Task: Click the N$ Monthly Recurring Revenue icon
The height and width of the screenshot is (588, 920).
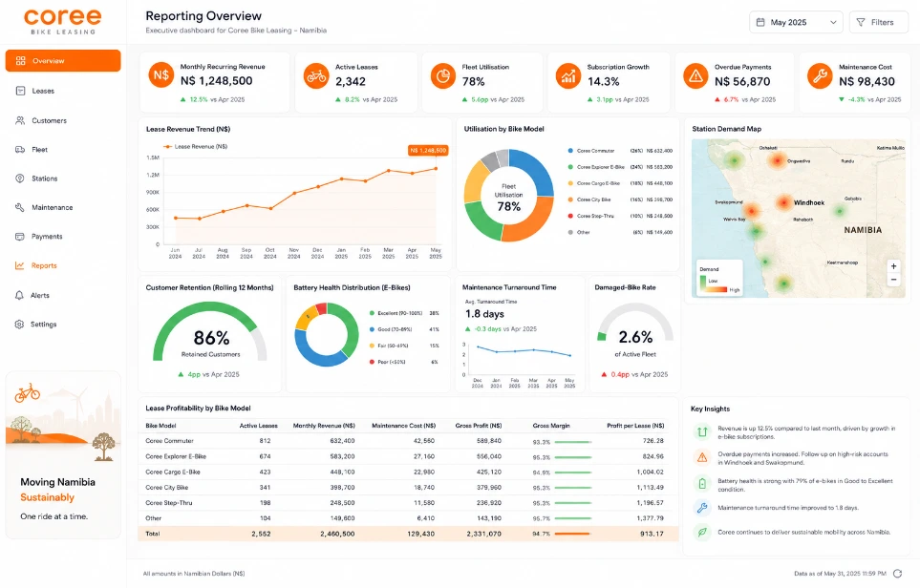Action: point(161,75)
